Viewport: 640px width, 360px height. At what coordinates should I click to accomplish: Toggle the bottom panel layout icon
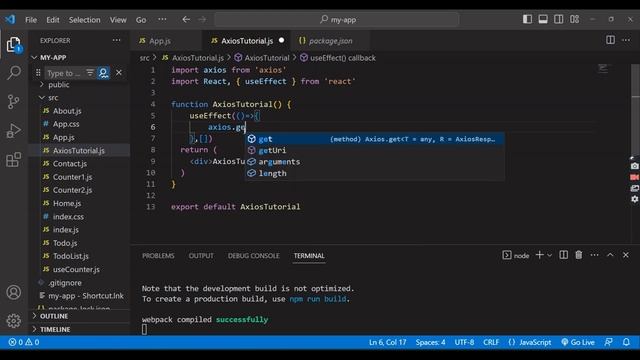543,19
